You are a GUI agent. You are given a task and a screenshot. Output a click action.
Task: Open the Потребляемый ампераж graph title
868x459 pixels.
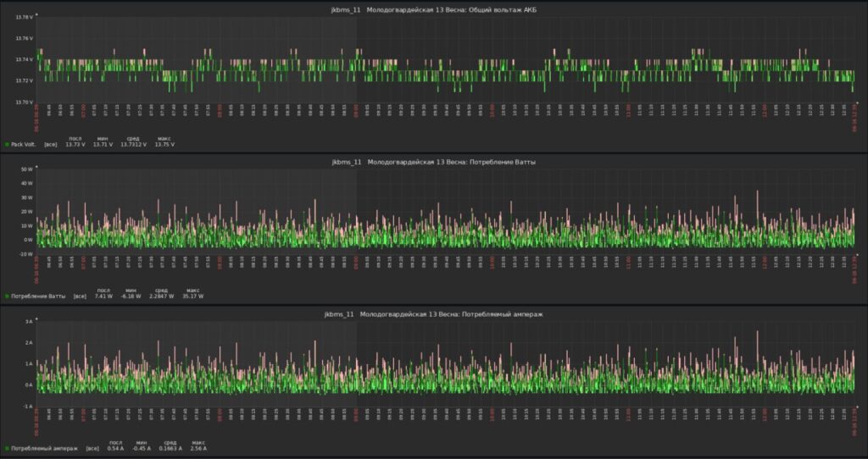[x=434, y=314]
